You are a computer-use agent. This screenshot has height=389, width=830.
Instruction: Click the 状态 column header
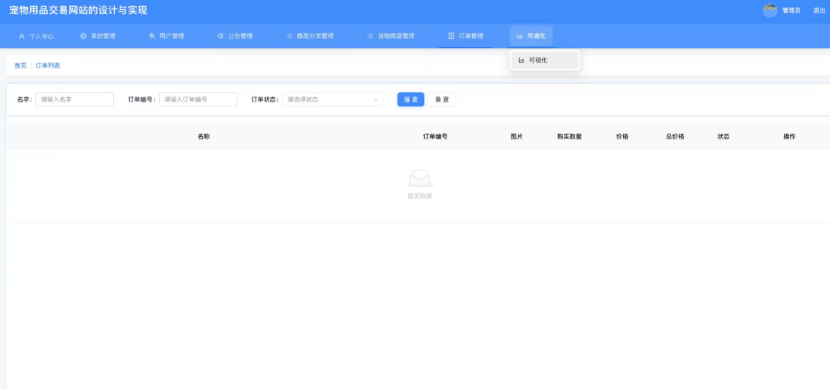pyautogui.click(x=724, y=137)
